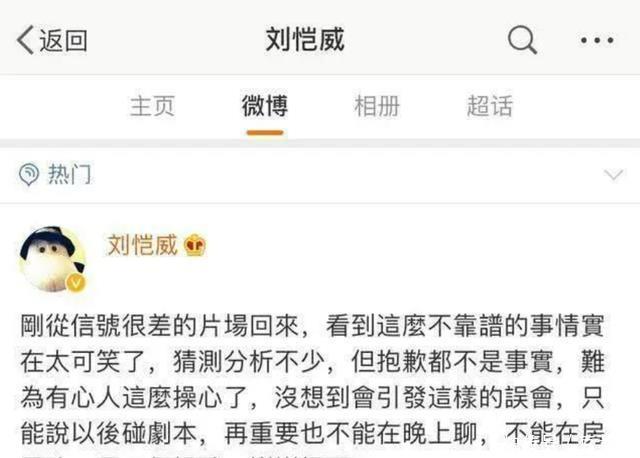Open the poster's profile avatar
Image resolution: width=640 pixels, height=458 pixels.
(53, 260)
